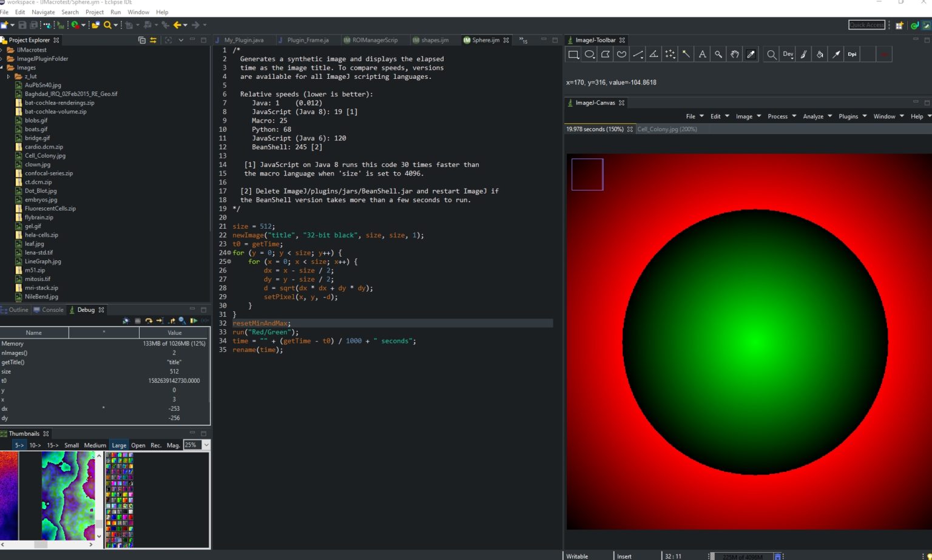Activate the scrolling hand tool
Viewport: 932px width, 560px height.
pos(734,53)
